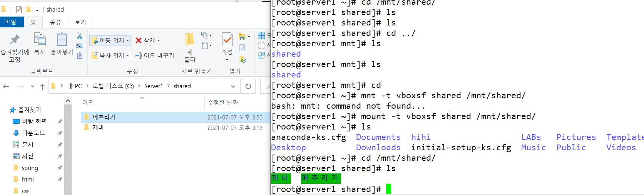Click the Select all grid icon
Viewport: 644px width, 195px height.
[x=261, y=35]
